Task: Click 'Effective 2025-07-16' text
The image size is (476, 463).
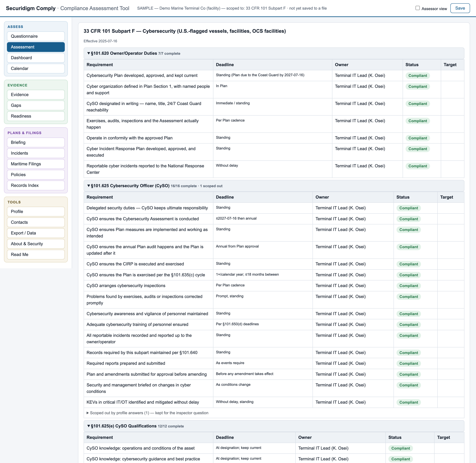Action: coord(100,41)
